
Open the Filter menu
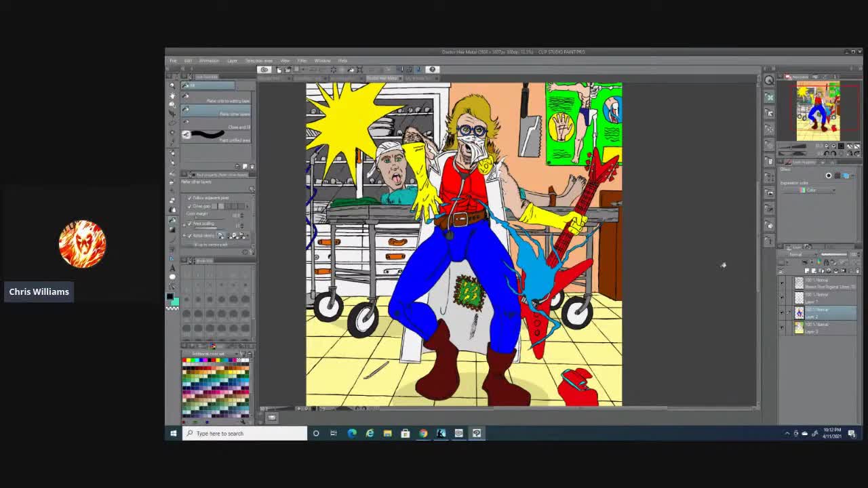click(302, 61)
